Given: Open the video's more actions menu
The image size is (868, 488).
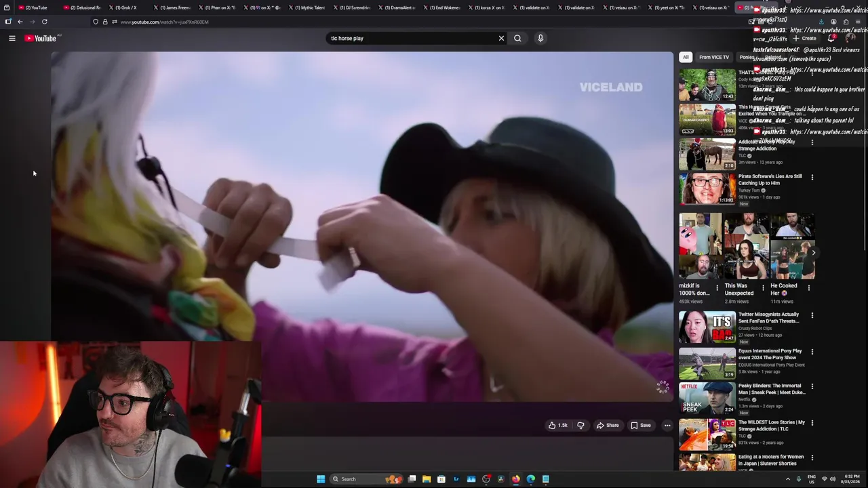Looking at the screenshot, I should tap(667, 426).
